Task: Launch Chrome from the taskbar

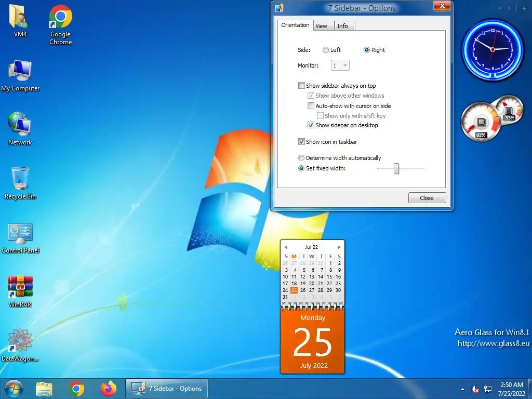Action: pos(77,389)
